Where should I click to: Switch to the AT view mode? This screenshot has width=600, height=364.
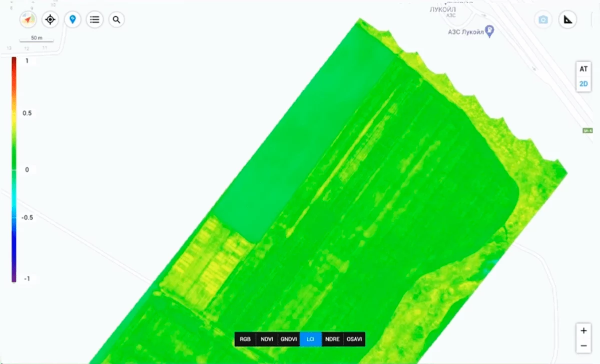tap(583, 69)
